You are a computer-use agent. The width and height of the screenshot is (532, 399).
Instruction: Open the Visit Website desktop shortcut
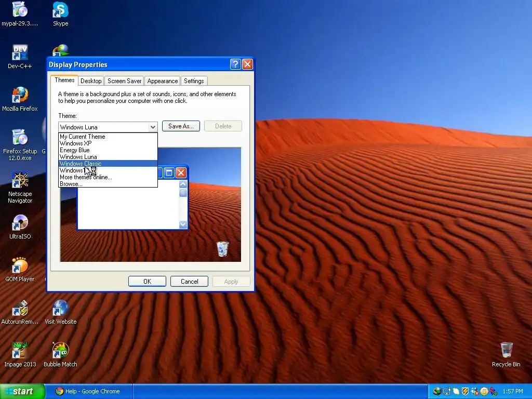pyautogui.click(x=60, y=312)
